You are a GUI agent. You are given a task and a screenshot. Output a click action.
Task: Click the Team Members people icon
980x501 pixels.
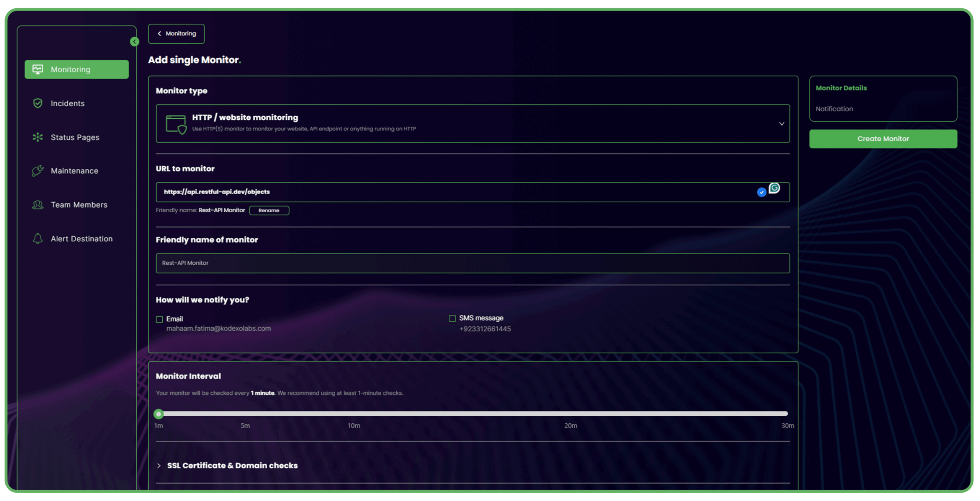tap(38, 205)
